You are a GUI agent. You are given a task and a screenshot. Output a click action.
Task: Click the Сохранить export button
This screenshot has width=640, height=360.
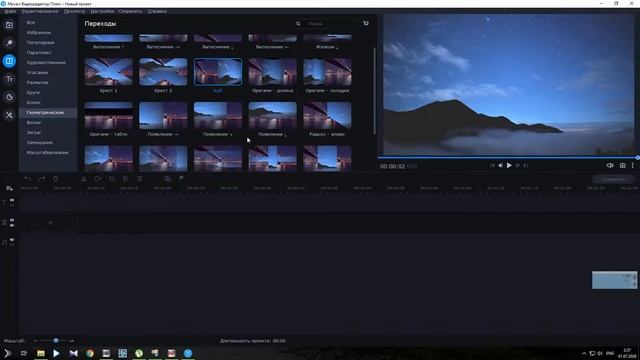[613, 179]
